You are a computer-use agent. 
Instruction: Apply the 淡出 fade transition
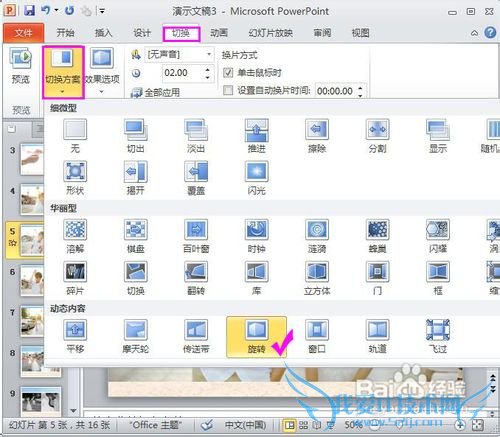point(196,137)
